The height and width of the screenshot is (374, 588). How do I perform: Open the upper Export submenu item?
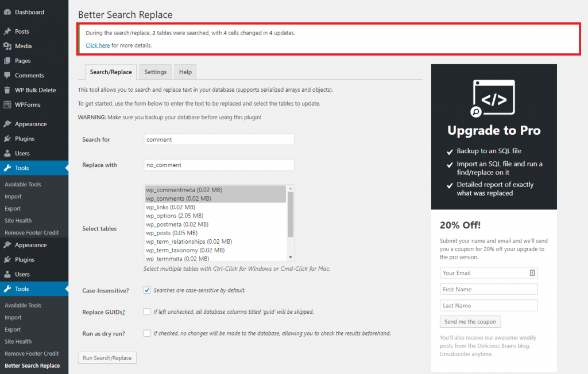point(13,208)
